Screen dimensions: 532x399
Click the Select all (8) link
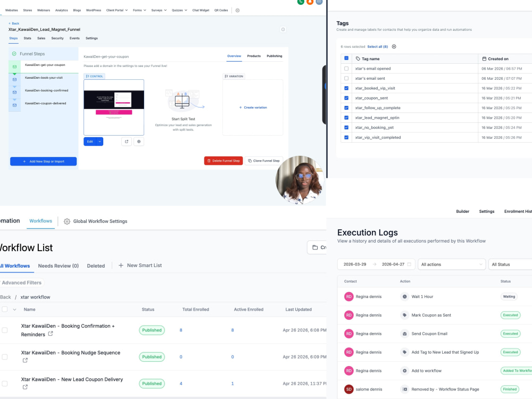(377, 46)
